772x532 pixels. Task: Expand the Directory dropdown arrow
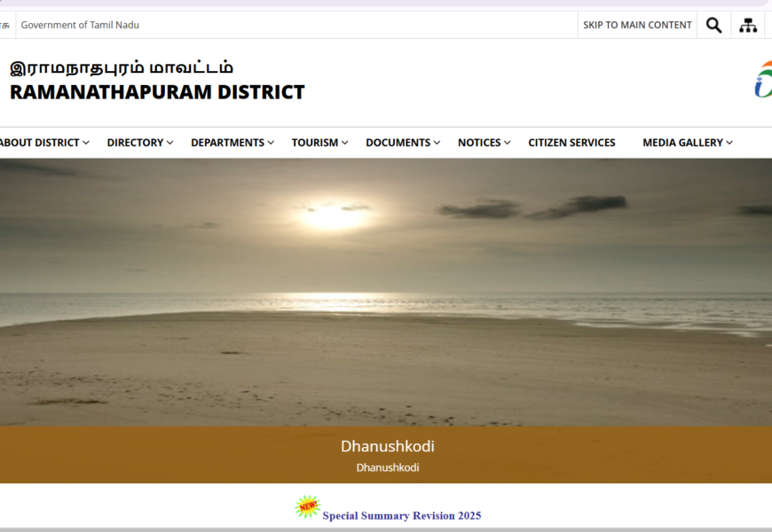click(169, 143)
